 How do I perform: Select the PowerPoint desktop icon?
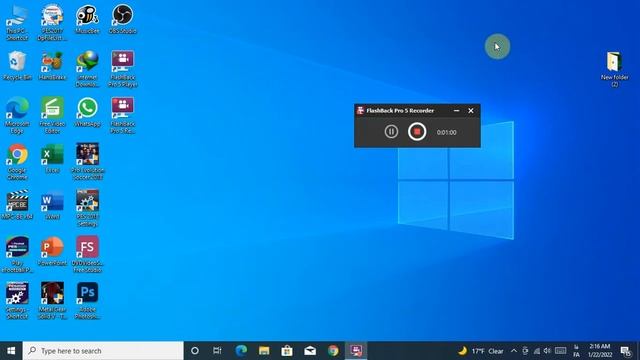[x=52, y=251]
